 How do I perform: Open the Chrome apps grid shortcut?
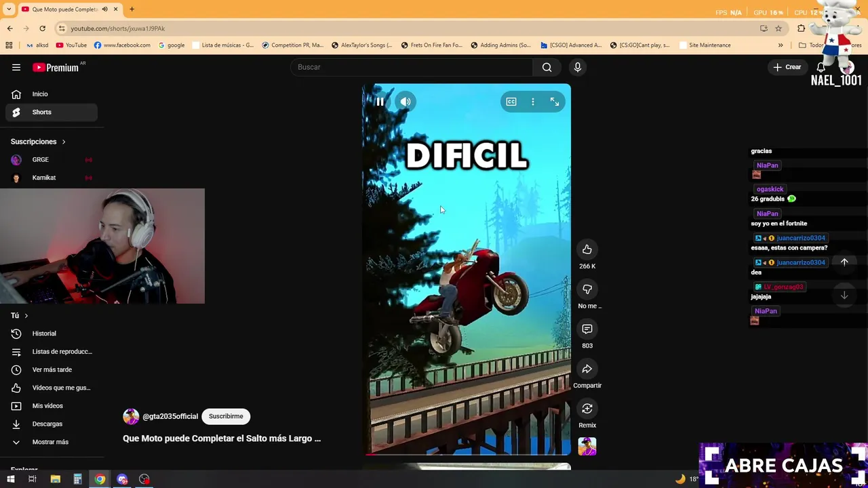[9, 45]
